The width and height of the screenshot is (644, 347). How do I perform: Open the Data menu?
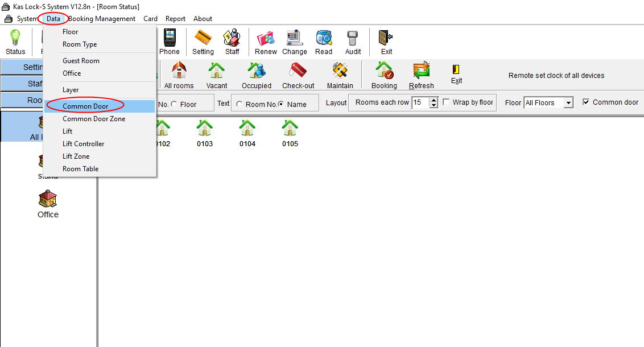(x=53, y=18)
